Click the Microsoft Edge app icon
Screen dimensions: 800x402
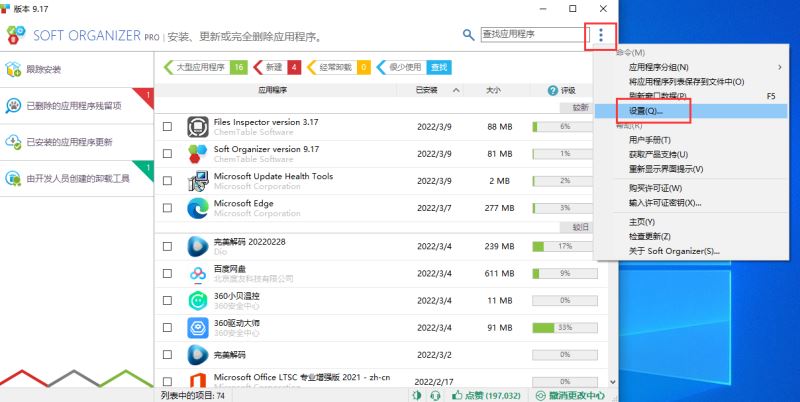click(x=197, y=208)
